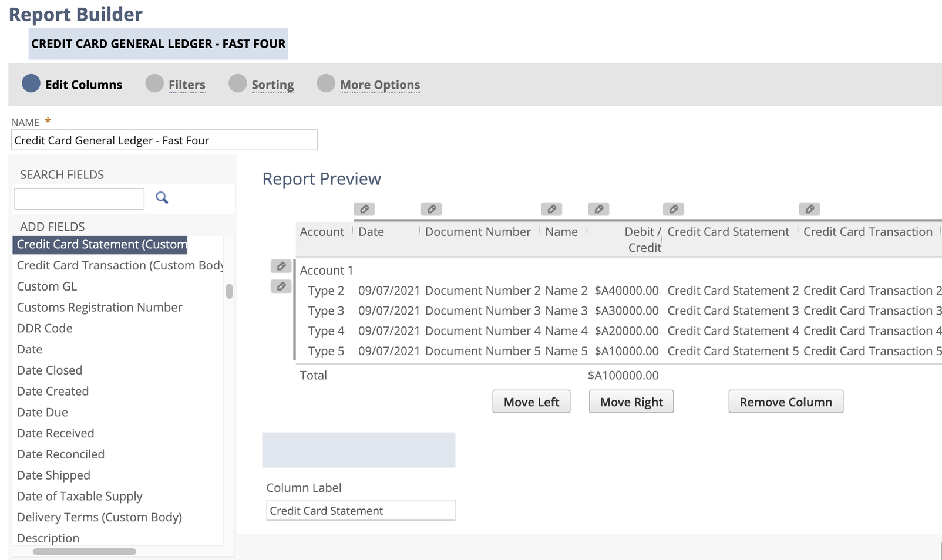Click the Credit Card Statement column header

coord(728,232)
